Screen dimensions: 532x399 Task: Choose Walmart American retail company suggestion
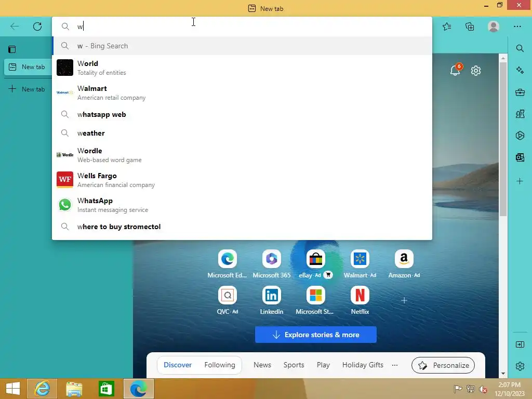click(x=242, y=92)
